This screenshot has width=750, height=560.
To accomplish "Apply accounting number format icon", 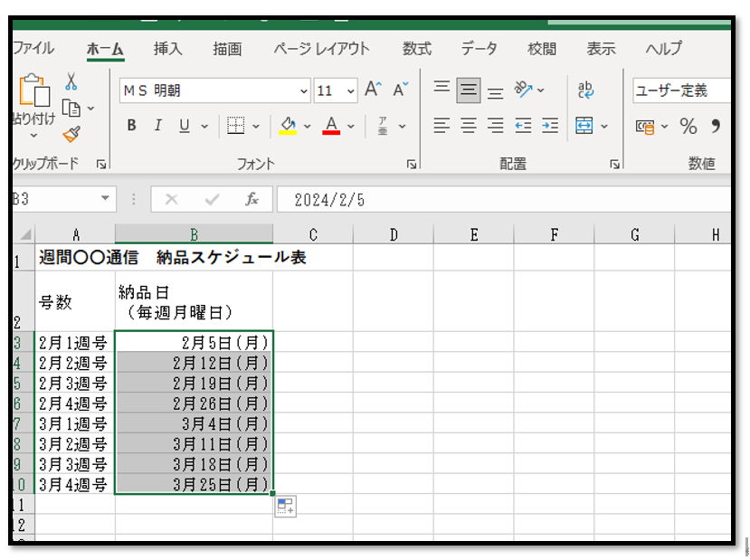I will (645, 127).
